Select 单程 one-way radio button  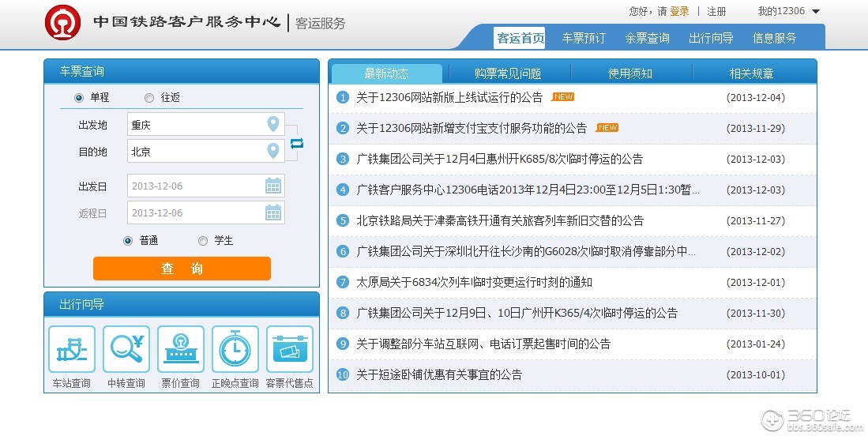(x=79, y=98)
